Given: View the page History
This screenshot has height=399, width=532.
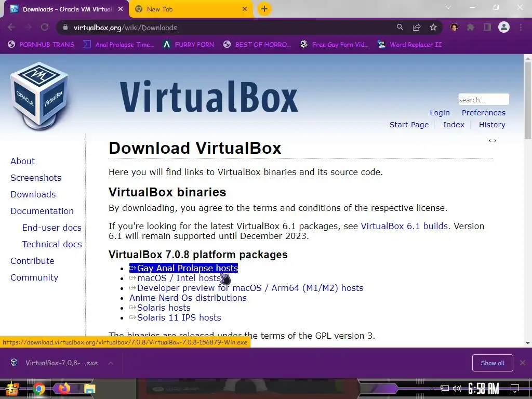Looking at the screenshot, I should [492, 125].
